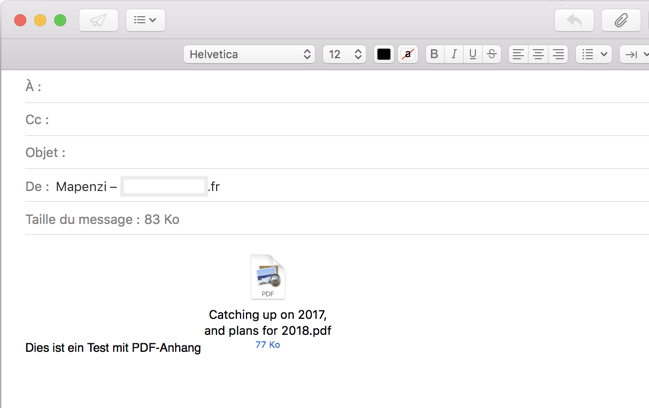This screenshot has width=649, height=408.
Task: Align text to the right
Action: [558, 54]
